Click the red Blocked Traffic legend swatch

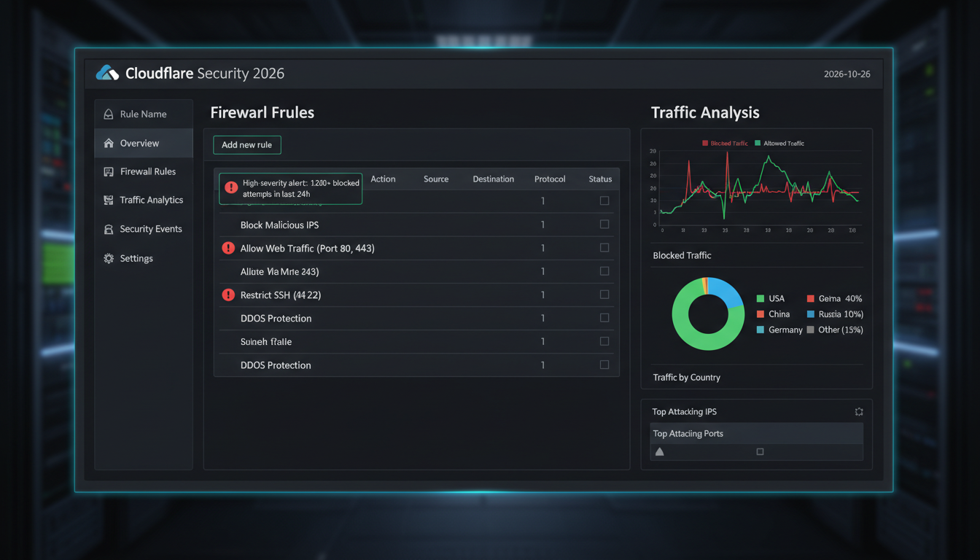click(x=705, y=144)
